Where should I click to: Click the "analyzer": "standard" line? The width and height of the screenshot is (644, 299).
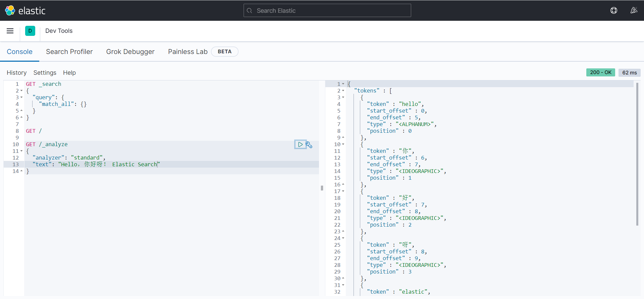pyautogui.click(x=69, y=158)
